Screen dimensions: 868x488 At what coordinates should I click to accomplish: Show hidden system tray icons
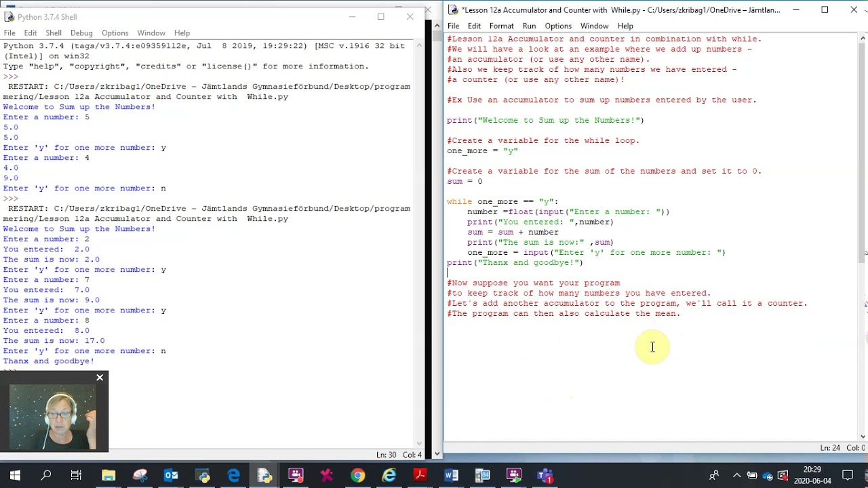click(x=736, y=475)
